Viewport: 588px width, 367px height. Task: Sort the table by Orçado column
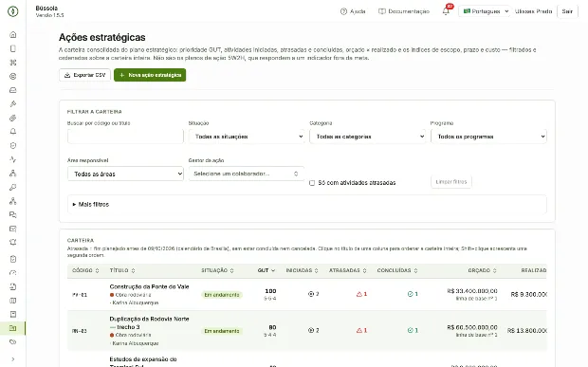(482, 270)
